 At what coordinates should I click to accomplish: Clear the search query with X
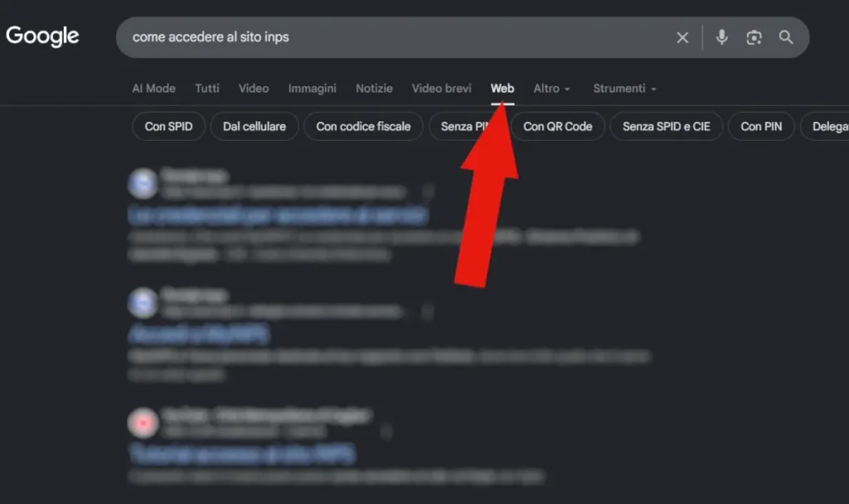(682, 37)
